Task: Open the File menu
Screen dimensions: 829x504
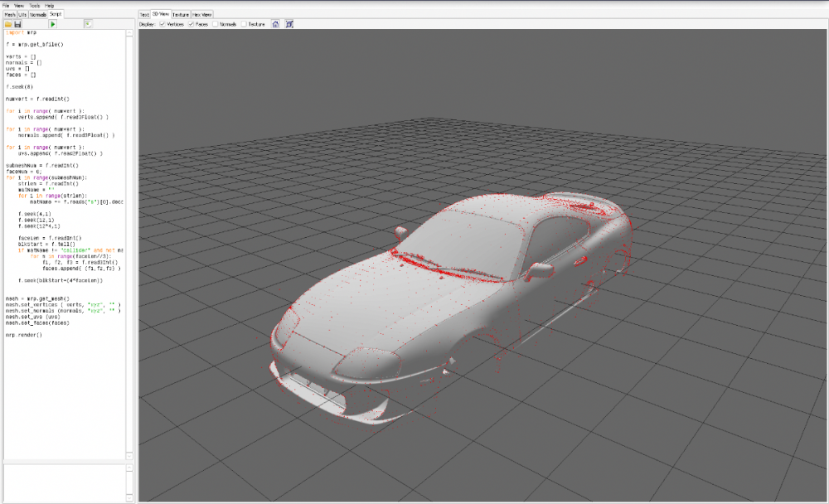Action: (6, 5)
